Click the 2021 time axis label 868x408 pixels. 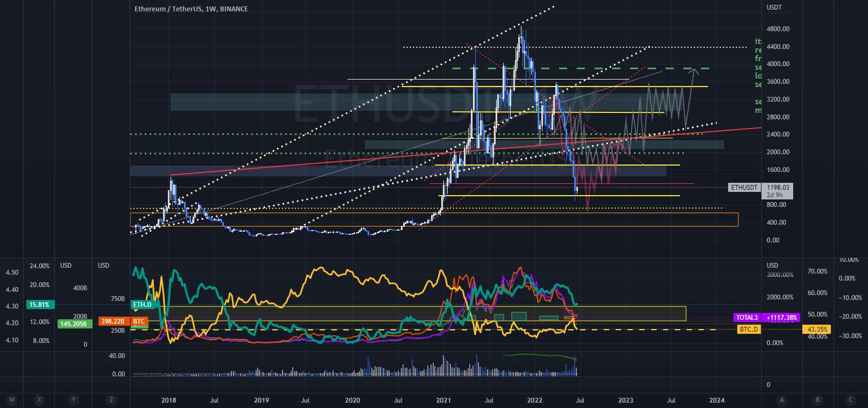pos(443,400)
